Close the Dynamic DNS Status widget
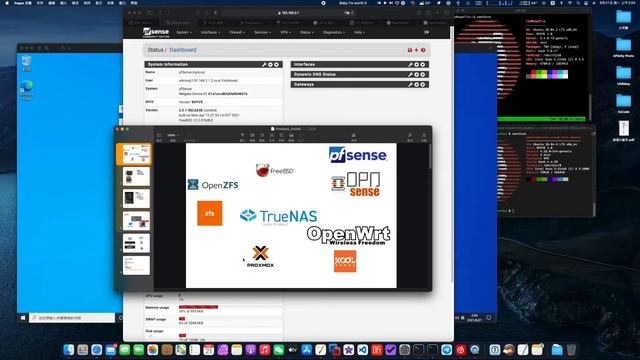The height and width of the screenshot is (360, 640). (423, 74)
